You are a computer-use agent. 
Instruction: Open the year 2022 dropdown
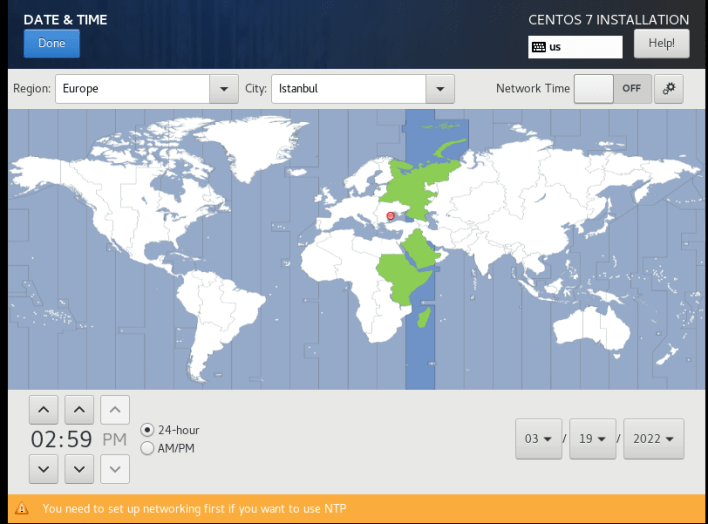653,439
